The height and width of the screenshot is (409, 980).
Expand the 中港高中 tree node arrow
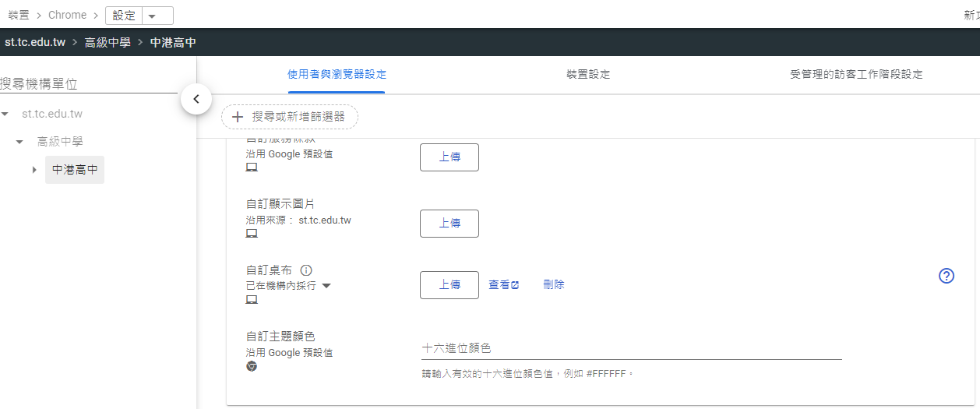point(34,170)
